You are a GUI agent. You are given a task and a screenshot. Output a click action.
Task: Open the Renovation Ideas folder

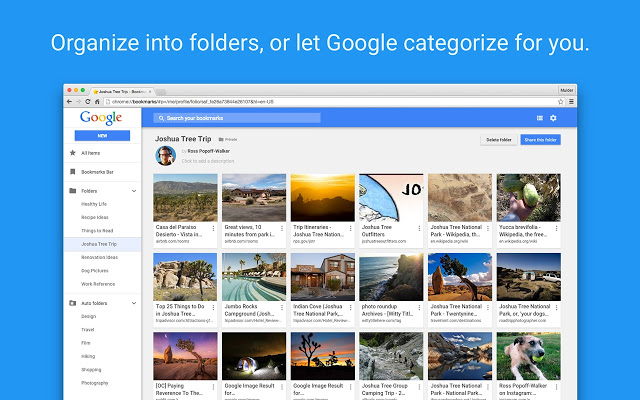pos(102,257)
